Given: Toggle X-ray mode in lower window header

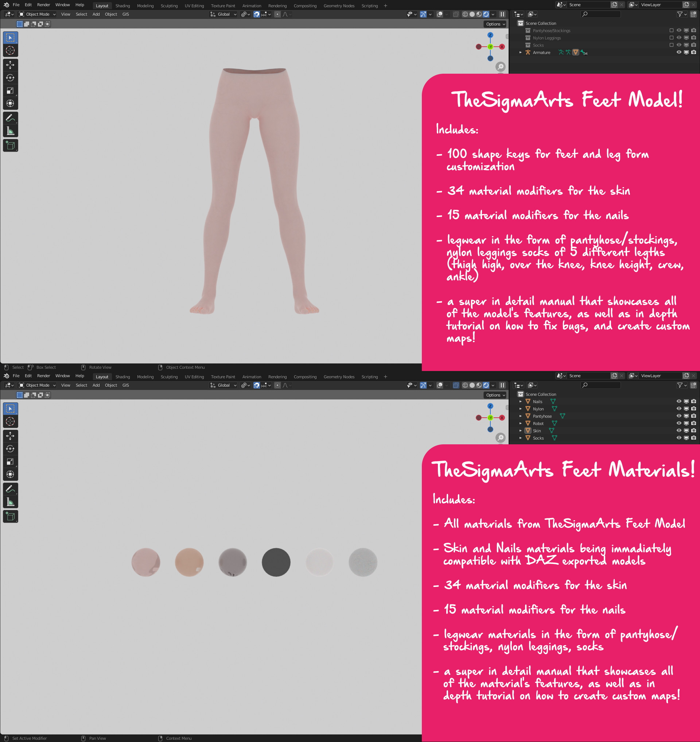Looking at the screenshot, I should coord(456,385).
